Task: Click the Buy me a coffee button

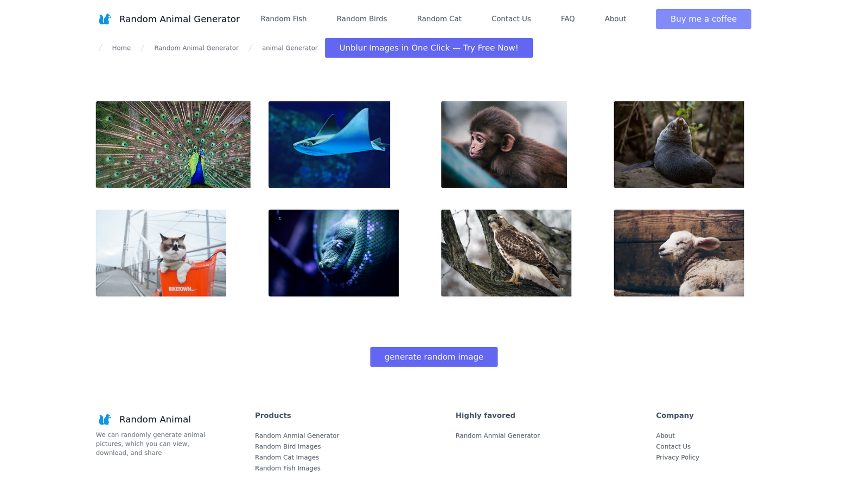Action: pyautogui.click(x=704, y=19)
